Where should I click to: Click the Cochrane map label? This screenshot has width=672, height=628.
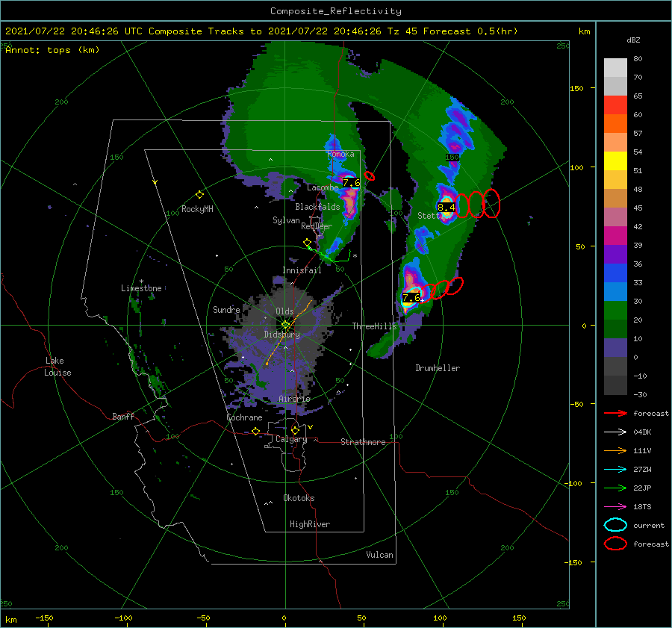click(x=244, y=417)
